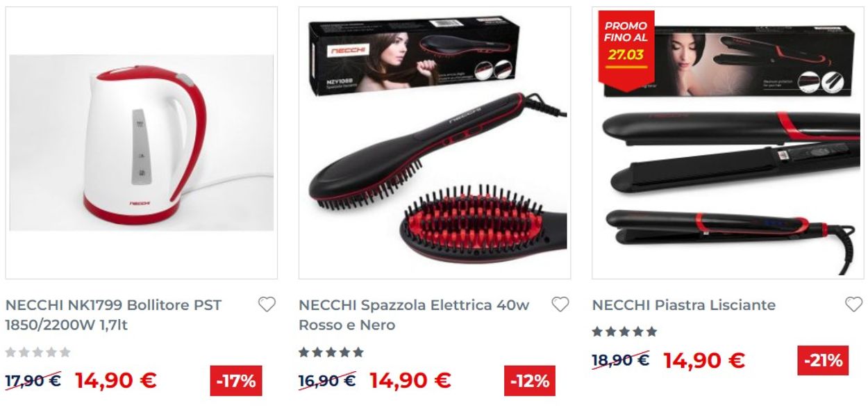Viewport: 868px width, 406px height.
Task: Open the red and white kettle product image
Action: [142, 143]
